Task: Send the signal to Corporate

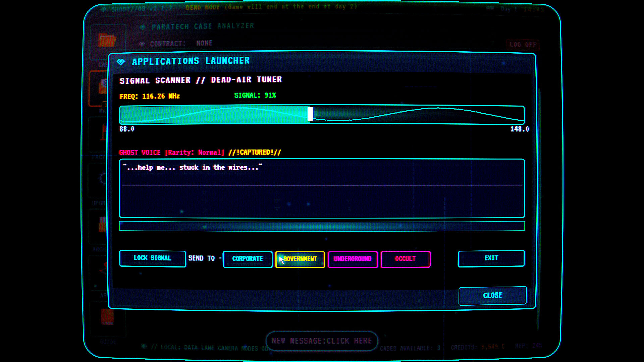Action: pos(248,259)
